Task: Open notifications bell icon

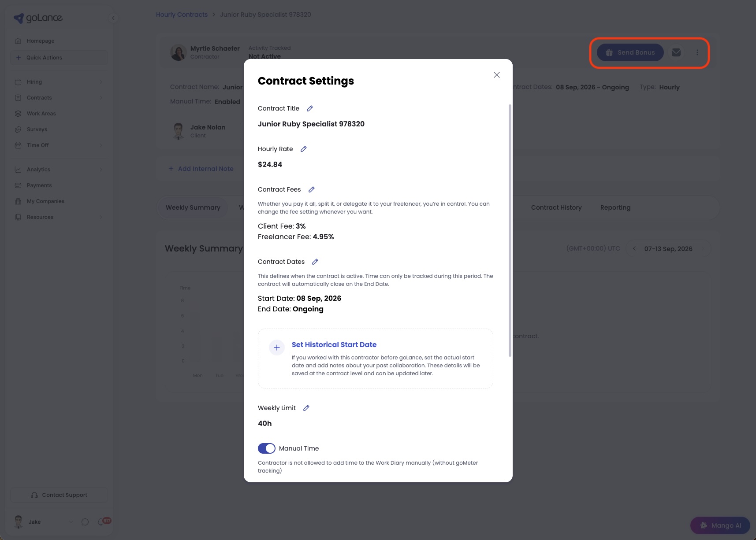Action: pyautogui.click(x=101, y=522)
